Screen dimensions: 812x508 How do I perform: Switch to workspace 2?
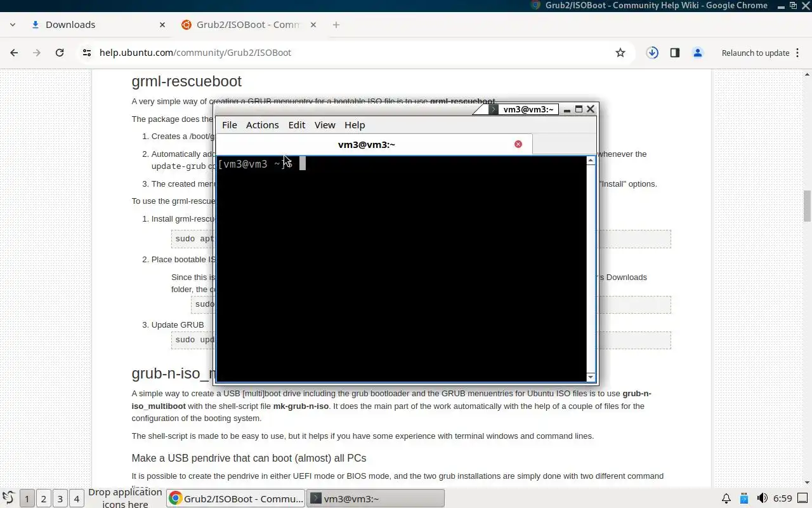coord(43,498)
